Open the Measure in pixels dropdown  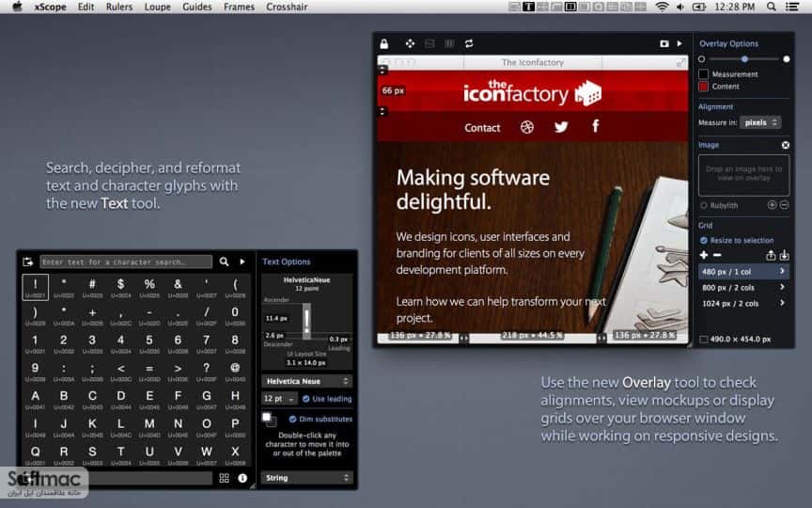tap(760, 123)
